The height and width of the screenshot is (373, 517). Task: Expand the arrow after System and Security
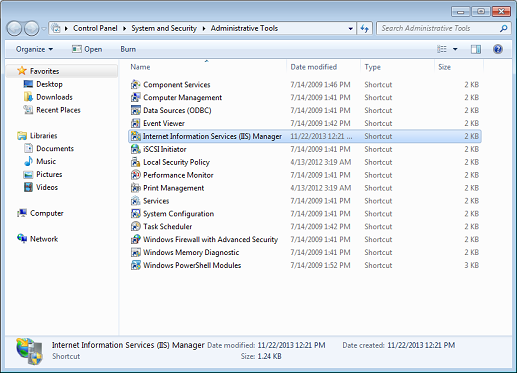204,29
